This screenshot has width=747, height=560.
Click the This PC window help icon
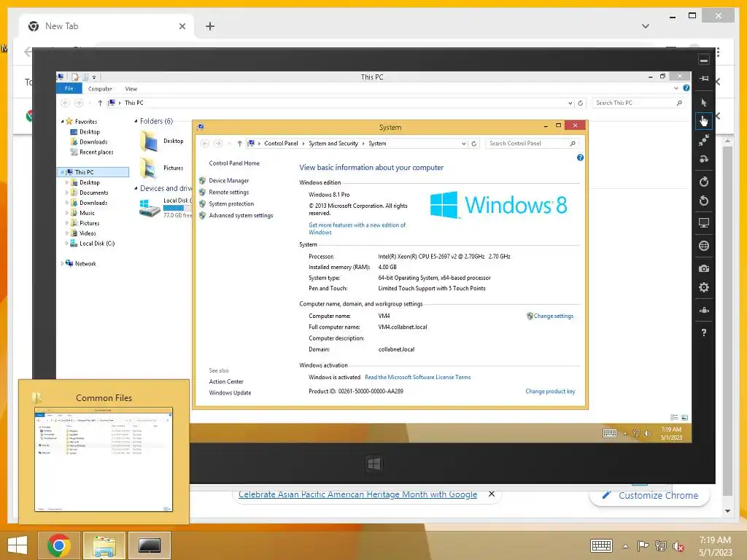coord(686,88)
